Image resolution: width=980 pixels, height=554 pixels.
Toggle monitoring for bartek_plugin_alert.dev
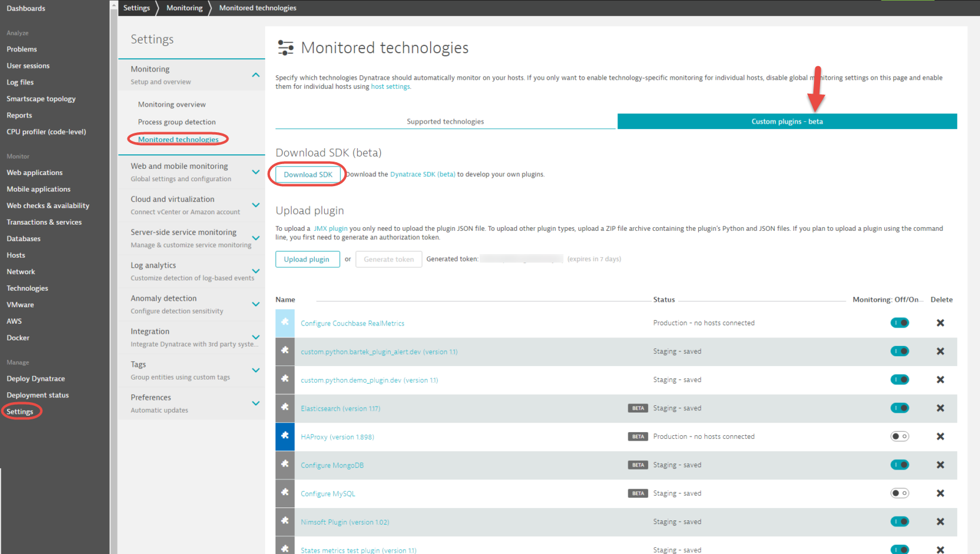click(x=900, y=351)
